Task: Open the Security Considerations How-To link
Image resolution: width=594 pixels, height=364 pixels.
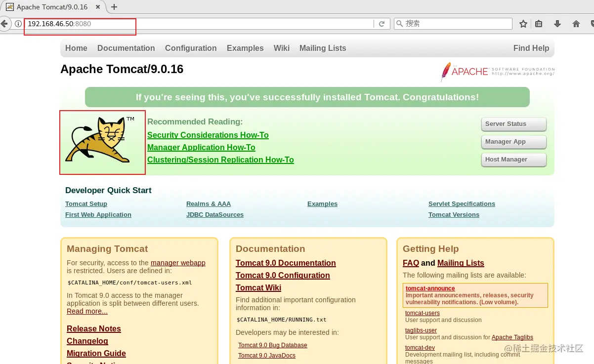Action: coord(208,135)
